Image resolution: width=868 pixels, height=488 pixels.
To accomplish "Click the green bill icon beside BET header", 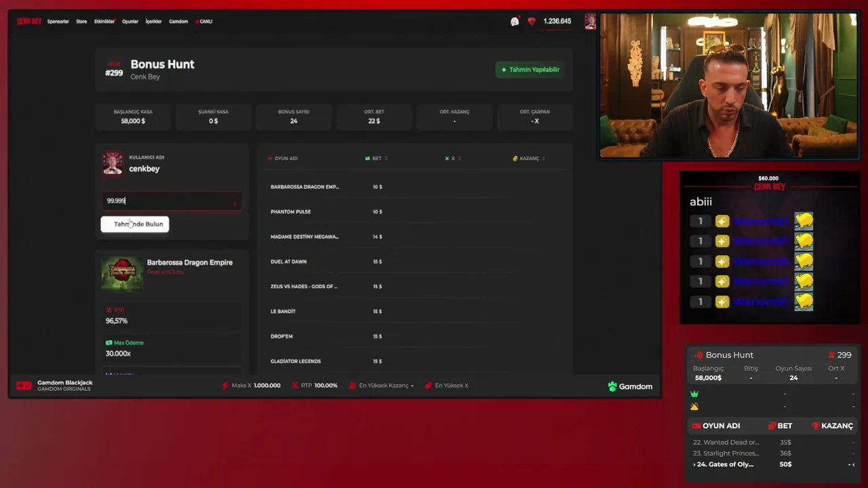I will pos(368,159).
